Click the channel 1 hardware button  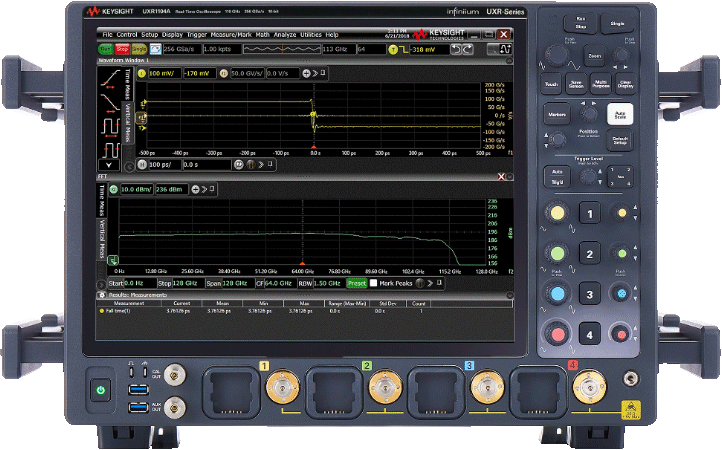589,214
